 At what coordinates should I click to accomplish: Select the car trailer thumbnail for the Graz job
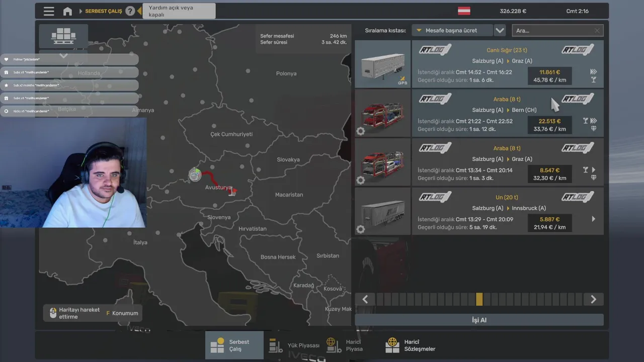pos(383,162)
